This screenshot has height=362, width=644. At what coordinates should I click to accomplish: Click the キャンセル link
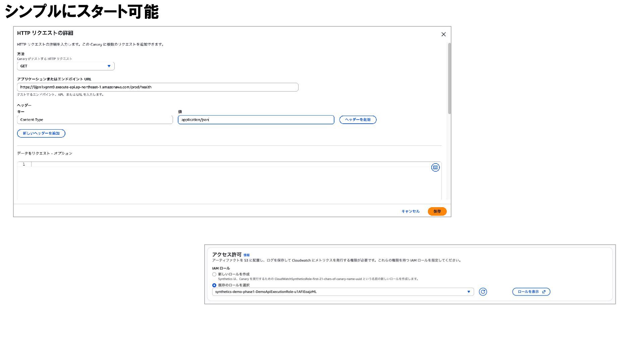tap(410, 211)
